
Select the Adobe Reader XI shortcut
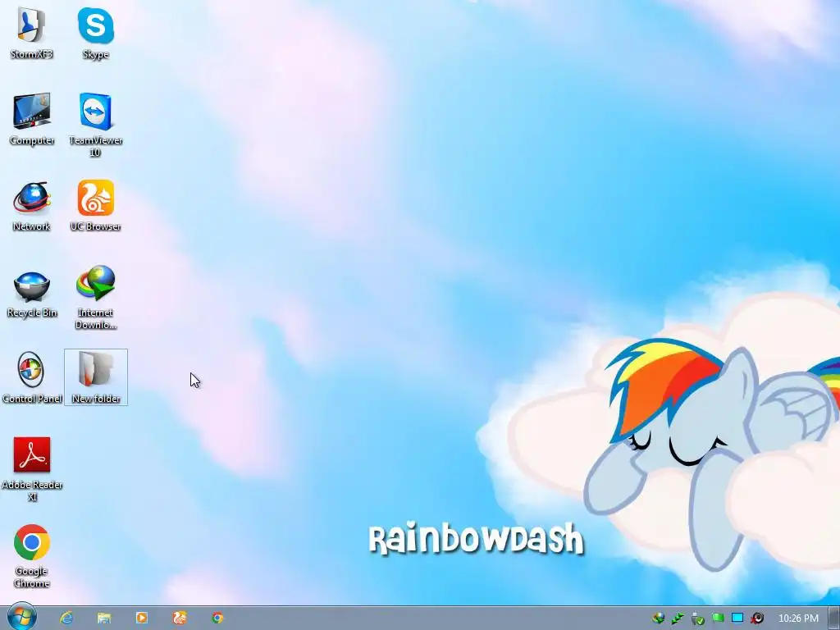point(32,469)
